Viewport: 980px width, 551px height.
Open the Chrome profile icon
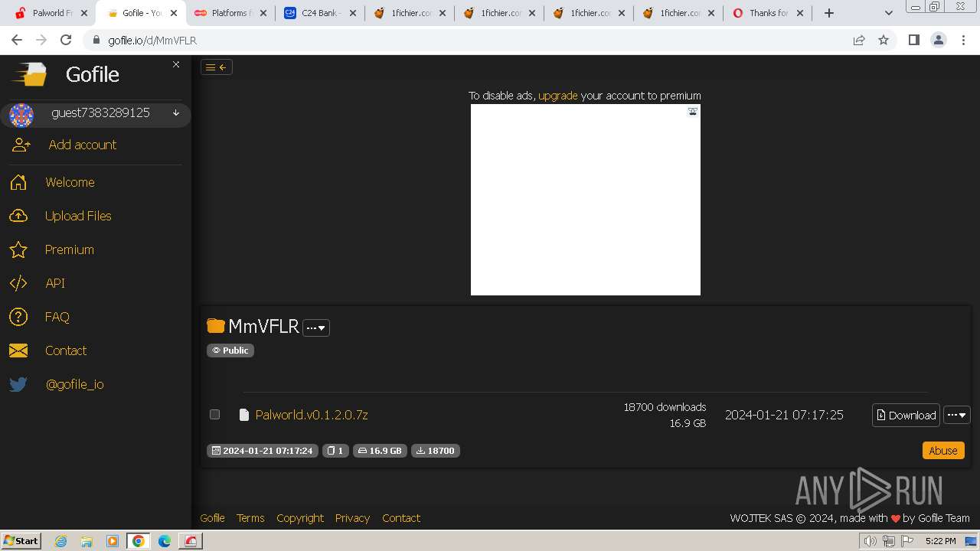tap(938, 40)
